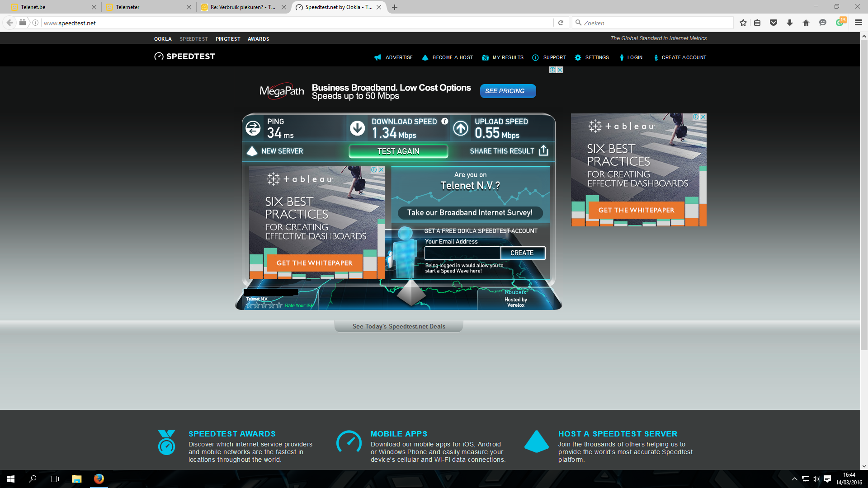Click LOGIN in header

click(631, 57)
